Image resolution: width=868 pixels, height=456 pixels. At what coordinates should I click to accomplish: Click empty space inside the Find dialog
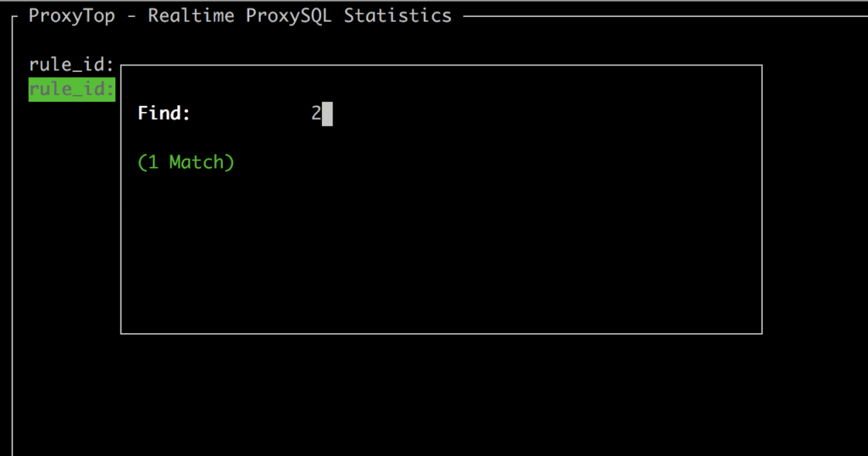441,246
